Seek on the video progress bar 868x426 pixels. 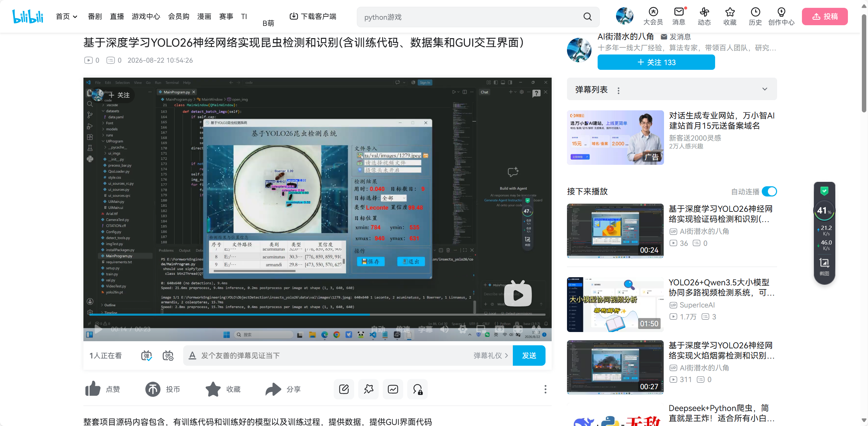(x=317, y=315)
